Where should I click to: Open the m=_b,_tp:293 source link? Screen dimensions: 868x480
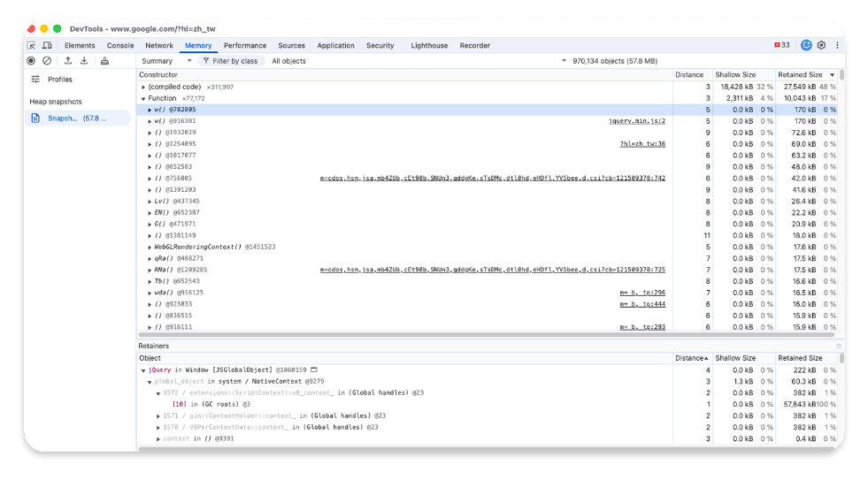click(642, 327)
